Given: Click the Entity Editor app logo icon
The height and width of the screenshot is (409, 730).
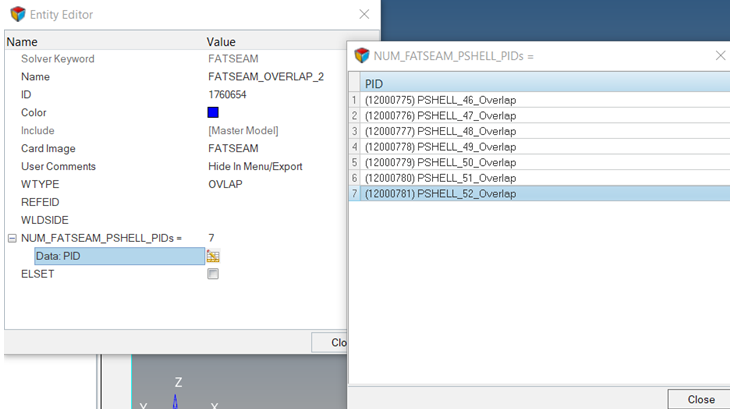Looking at the screenshot, I should tap(17, 14).
